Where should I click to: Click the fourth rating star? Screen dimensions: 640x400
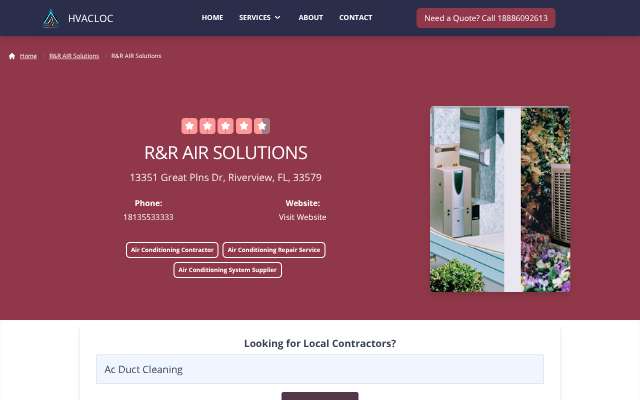(244, 126)
